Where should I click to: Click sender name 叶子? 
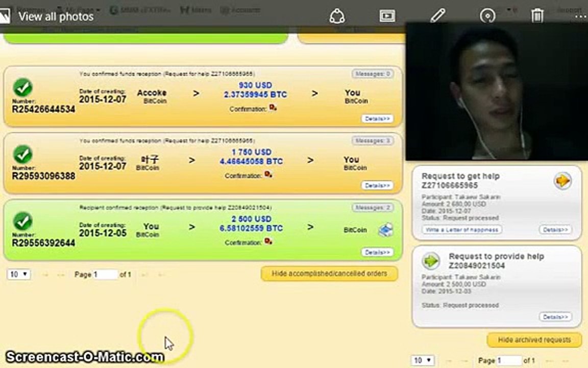(x=150, y=159)
